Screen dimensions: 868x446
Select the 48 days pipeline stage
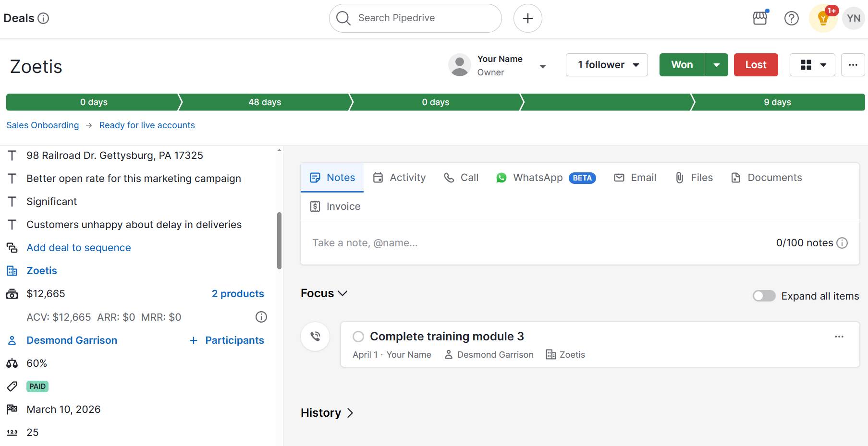[x=265, y=102]
